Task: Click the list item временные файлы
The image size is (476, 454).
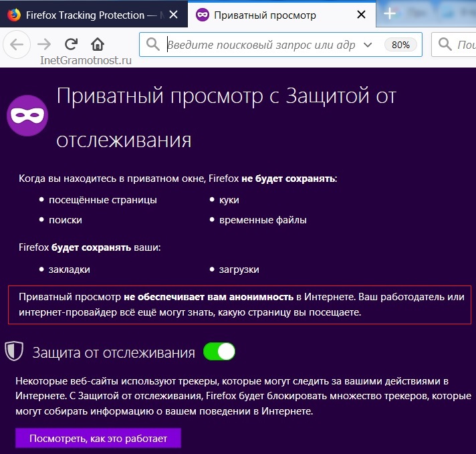Action: tap(263, 220)
